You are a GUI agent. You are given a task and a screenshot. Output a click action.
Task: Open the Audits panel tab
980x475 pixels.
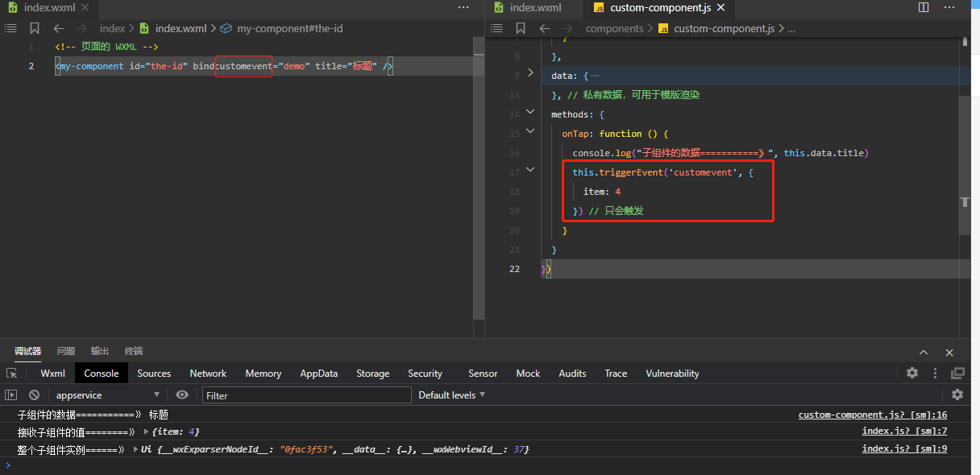tap(572, 374)
